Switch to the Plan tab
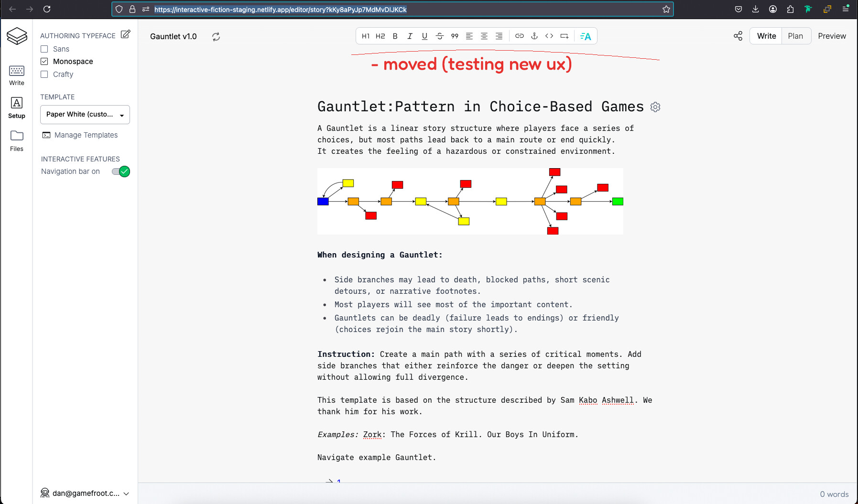This screenshot has width=858, height=504. pyautogui.click(x=795, y=36)
